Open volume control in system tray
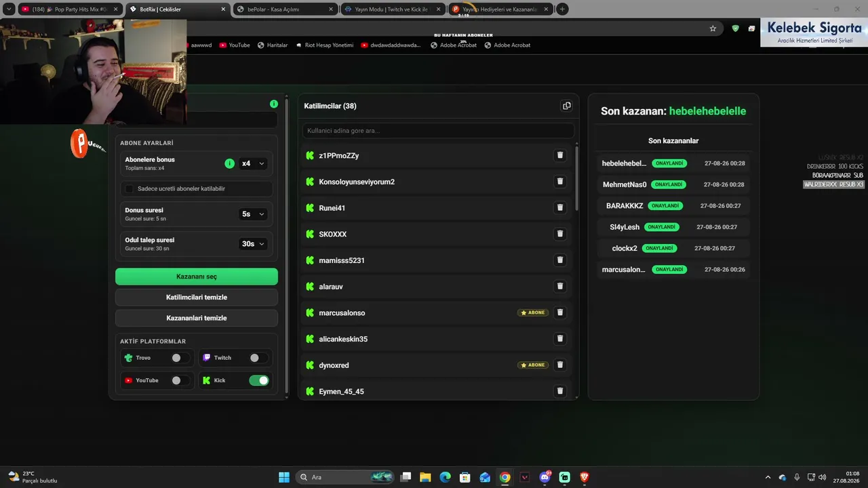The height and width of the screenshot is (488, 868). pyautogui.click(x=823, y=477)
